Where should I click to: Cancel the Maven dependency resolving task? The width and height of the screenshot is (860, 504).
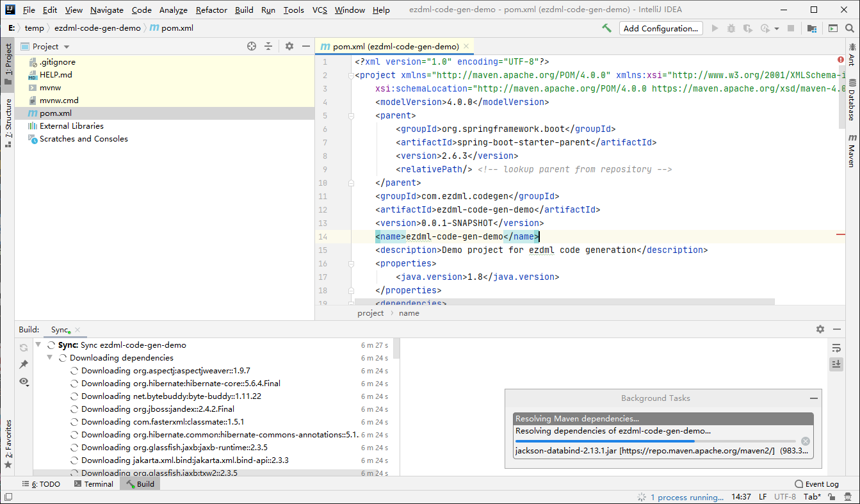806,441
